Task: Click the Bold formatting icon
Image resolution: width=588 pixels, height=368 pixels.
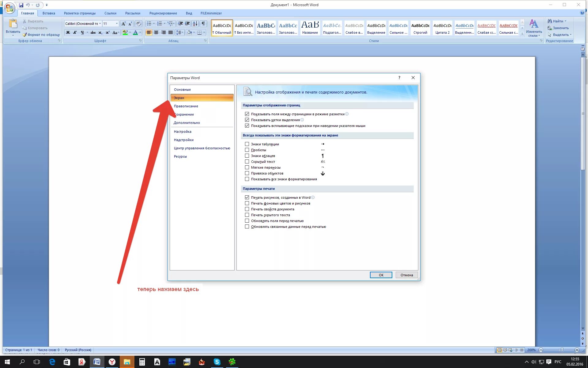Action: (x=68, y=33)
